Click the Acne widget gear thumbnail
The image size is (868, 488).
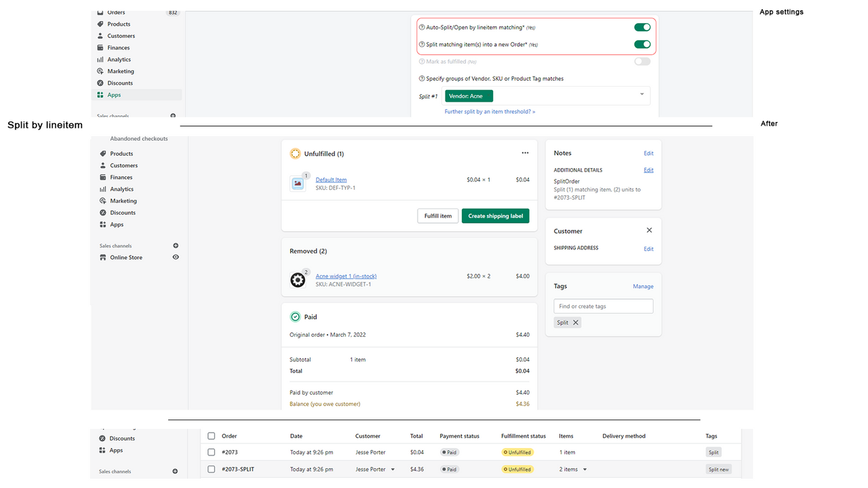298,280
